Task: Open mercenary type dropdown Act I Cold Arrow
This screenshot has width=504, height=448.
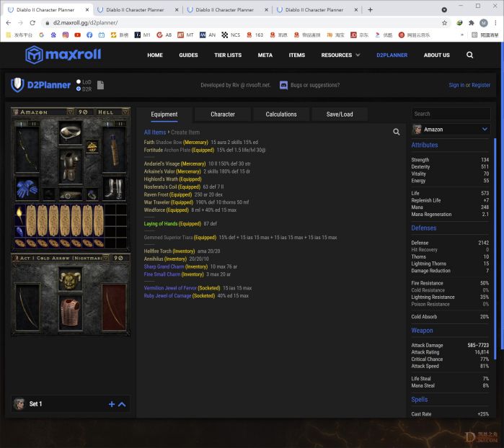Action: (x=105, y=258)
